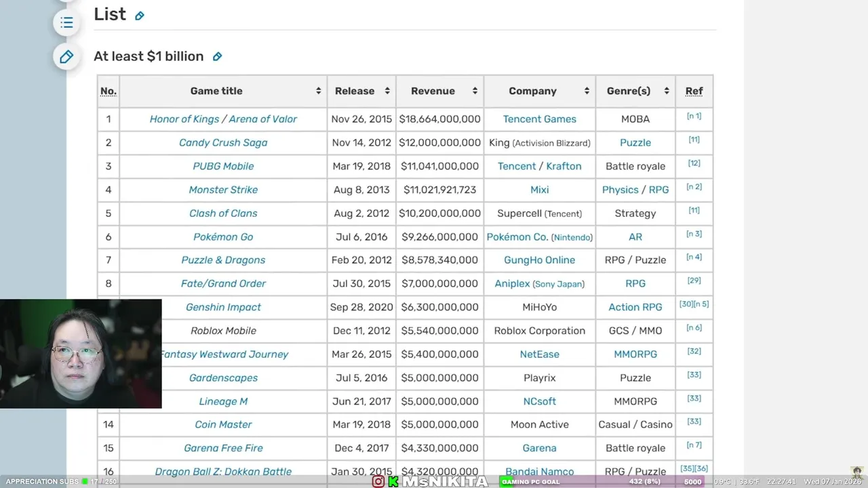This screenshot has width=868, height=488.
Task: Click the green subs indicator square
Action: [85, 482]
